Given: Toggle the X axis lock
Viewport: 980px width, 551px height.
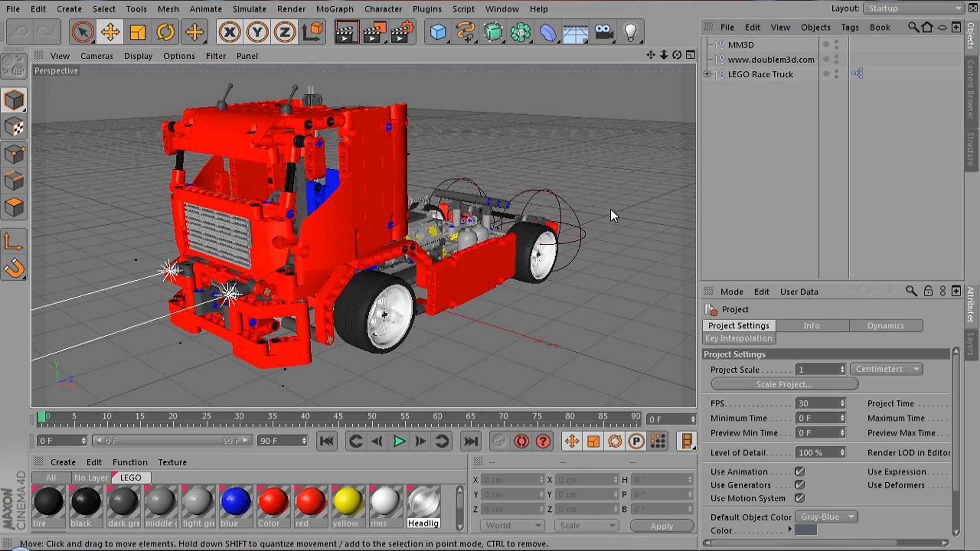Looking at the screenshot, I should point(230,32).
